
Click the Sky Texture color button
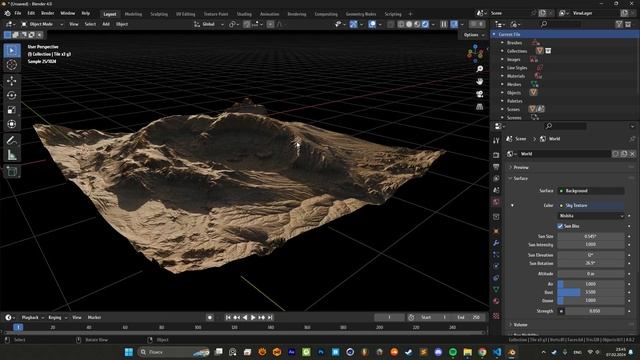(591, 205)
